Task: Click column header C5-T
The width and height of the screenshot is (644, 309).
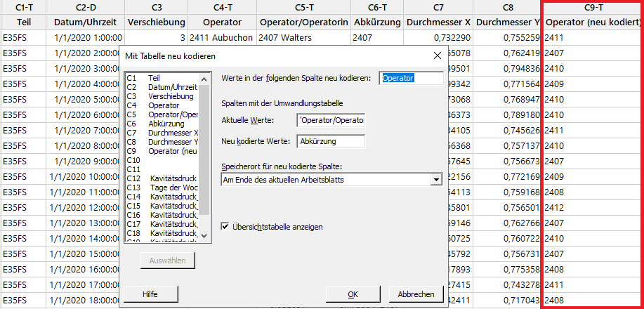Action: [x=303, y=7]
